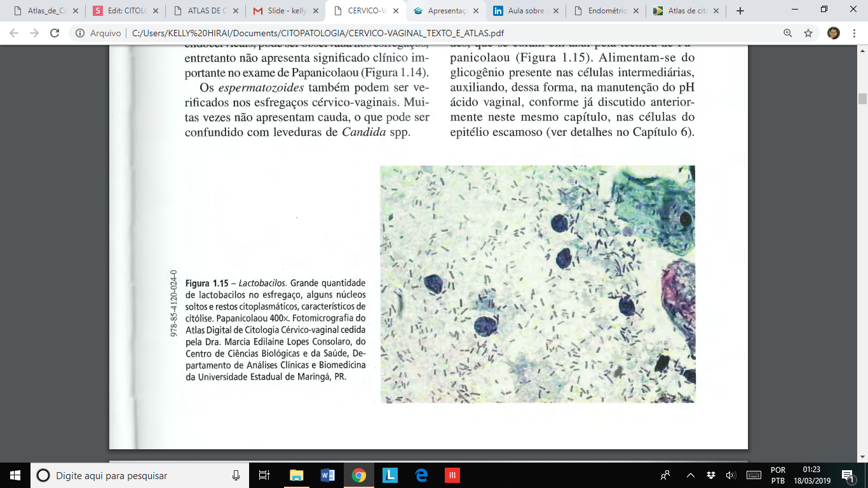
Task: Open the Chrome three-dot menu
Action: (x=855, y=33)
